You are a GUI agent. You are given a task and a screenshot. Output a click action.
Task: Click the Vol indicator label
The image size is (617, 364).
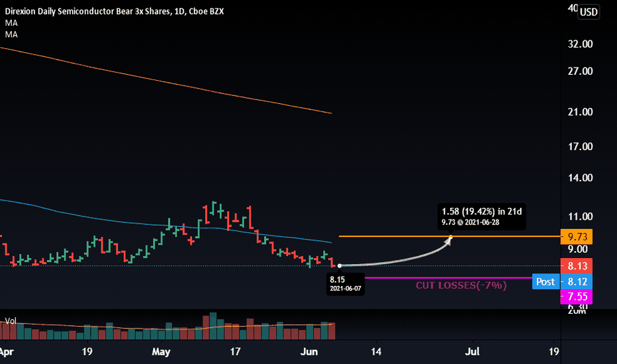click(x=11, y=321)
